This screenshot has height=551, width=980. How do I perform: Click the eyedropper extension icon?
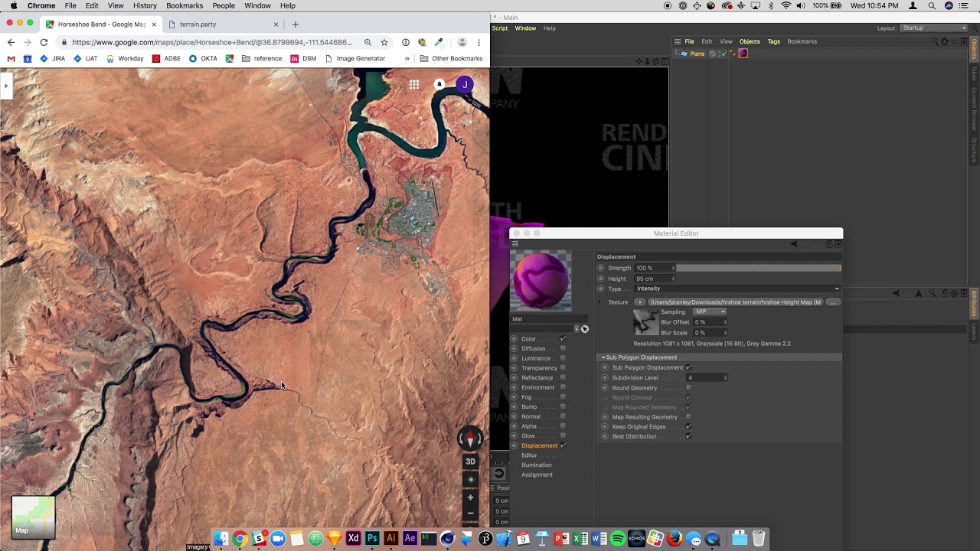(439, 42)
